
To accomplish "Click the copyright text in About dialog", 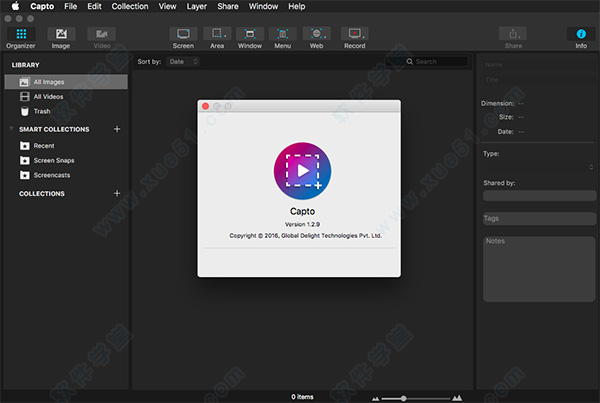I will click(305, 235).
